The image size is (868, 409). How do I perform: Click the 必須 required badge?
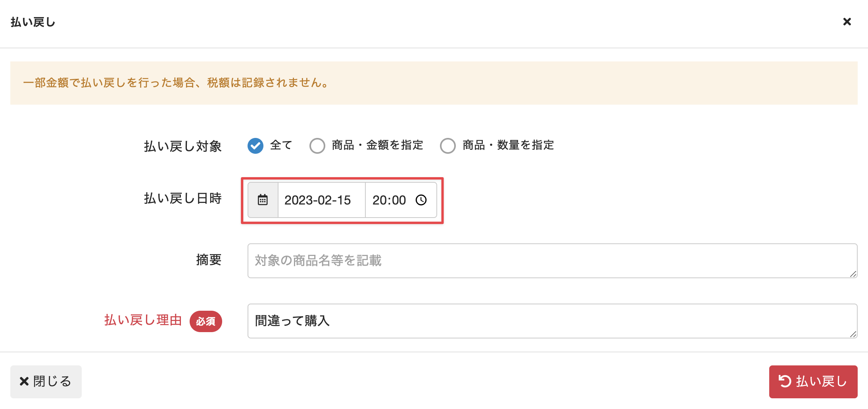[x=205, y=321]
